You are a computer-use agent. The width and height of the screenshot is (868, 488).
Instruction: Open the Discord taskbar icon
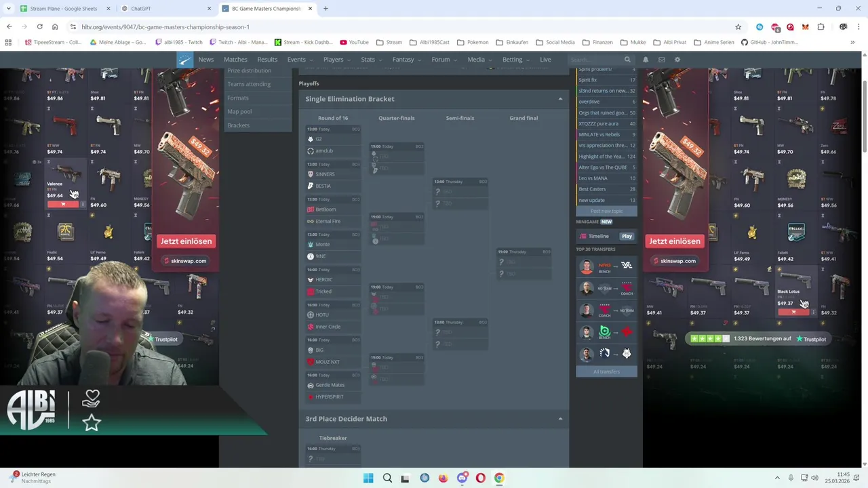click(x=462, y=478)
